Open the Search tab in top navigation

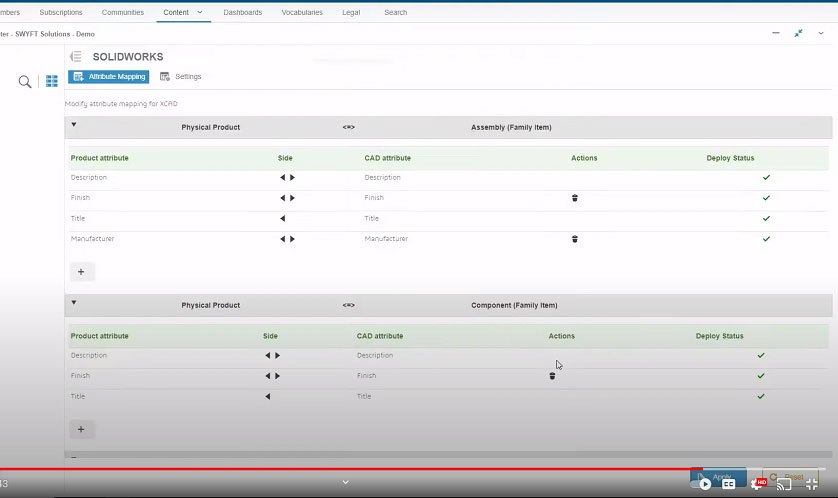click(x=395, y=12)
